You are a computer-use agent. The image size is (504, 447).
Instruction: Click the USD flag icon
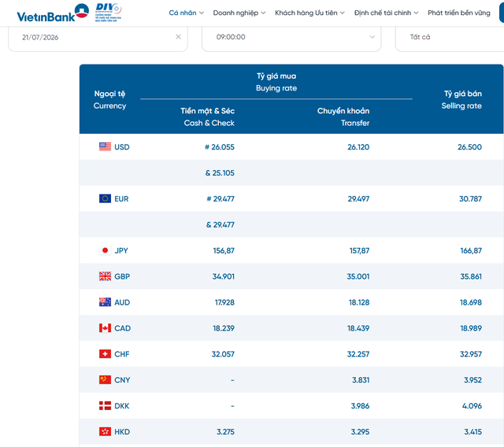pyautogui.click(x=105, y=146)
